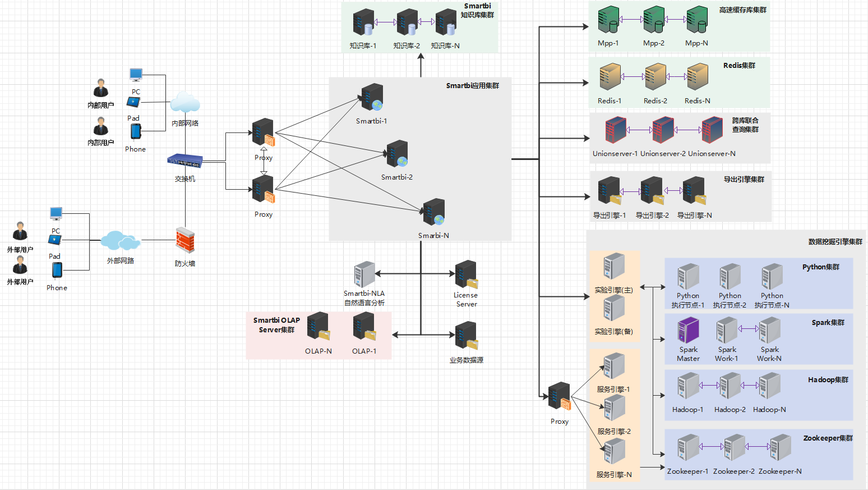The height and width of the screenshot is (490, 868).
Task: Select the Mpp-N cache server icon
Action: pyautogui.click(x=697, y=20)
